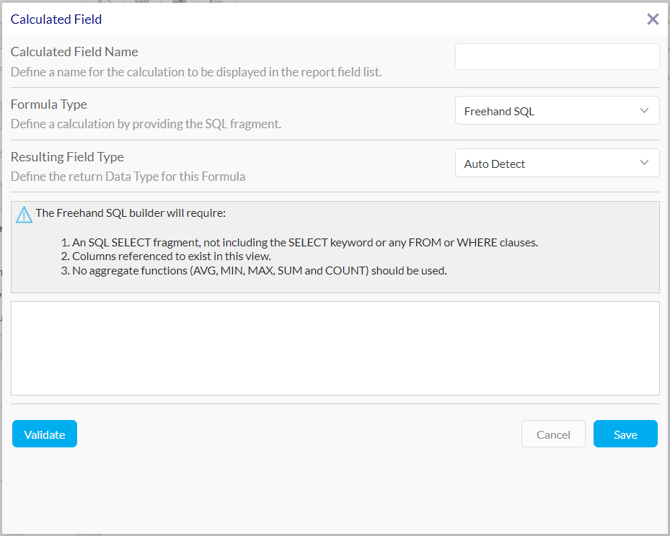670x536 pixels.
Task: Focus the Calculated Field Name input box
Action: pos(556,58)
